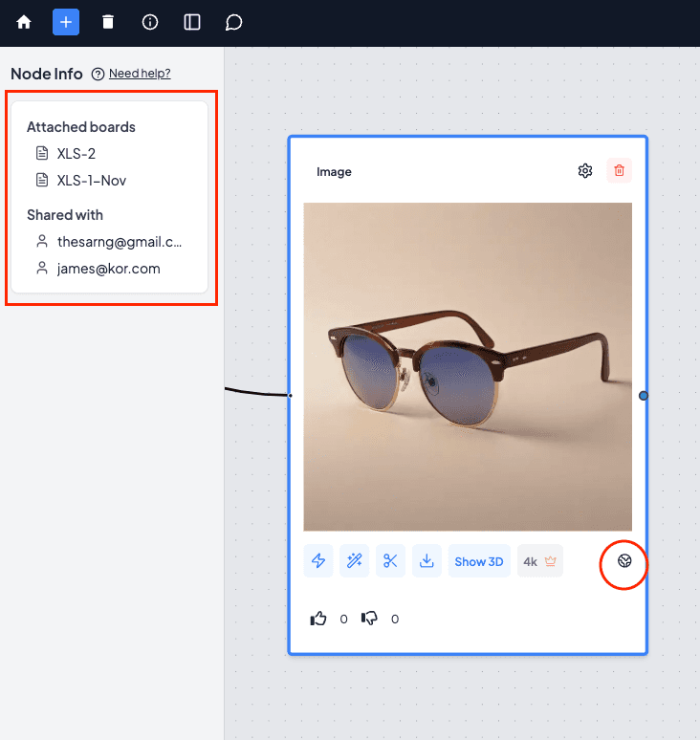This screenshot has height=740, width=700.
Task: Click the document icon beside XLS-2
Action: 42,153
